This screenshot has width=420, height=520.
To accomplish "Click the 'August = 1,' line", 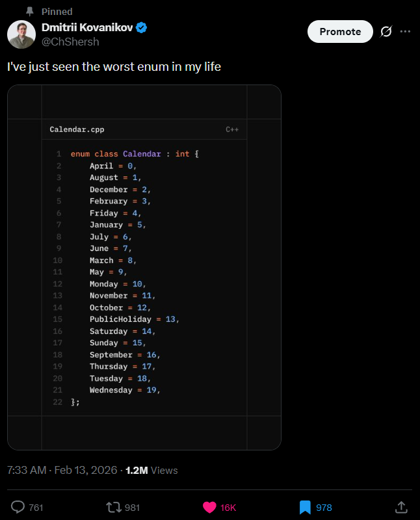I will 116,177.
